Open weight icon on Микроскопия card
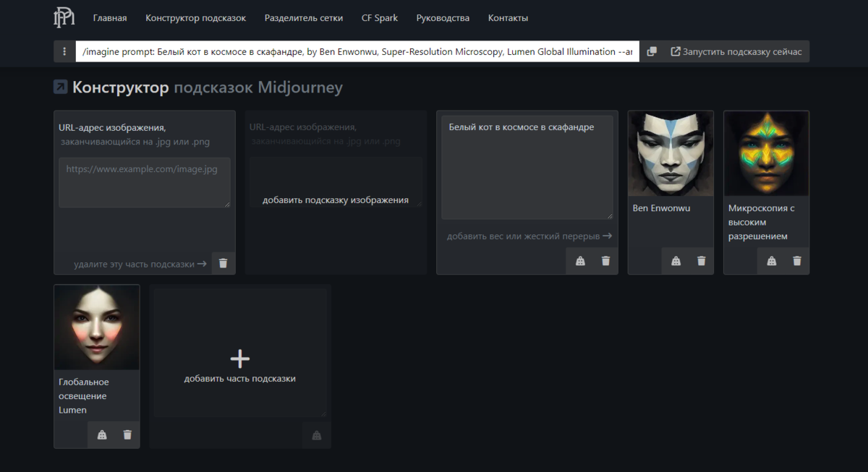868x472 pixels. click(x=771, y=261)
